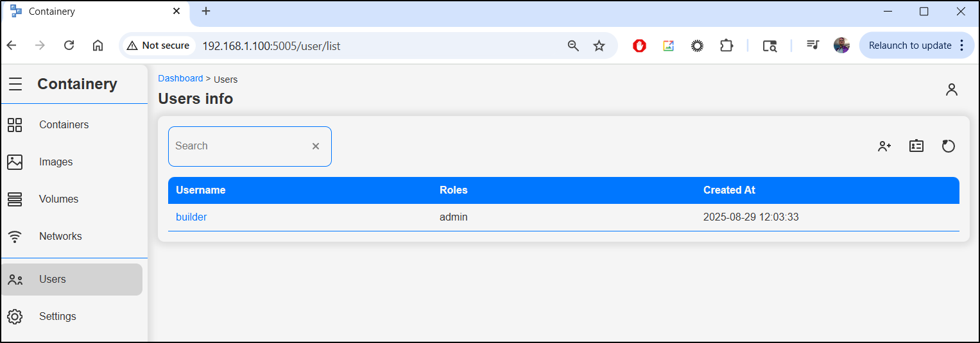Image resolution: width=980 pixels, height=343 pixels.
Task: Click the add user icon
Action: 884,146
